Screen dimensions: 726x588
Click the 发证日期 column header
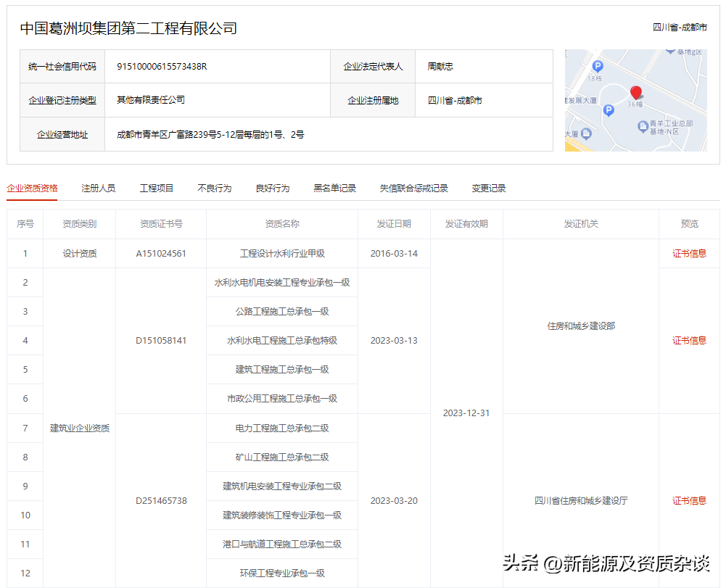[x=394, y=223]
